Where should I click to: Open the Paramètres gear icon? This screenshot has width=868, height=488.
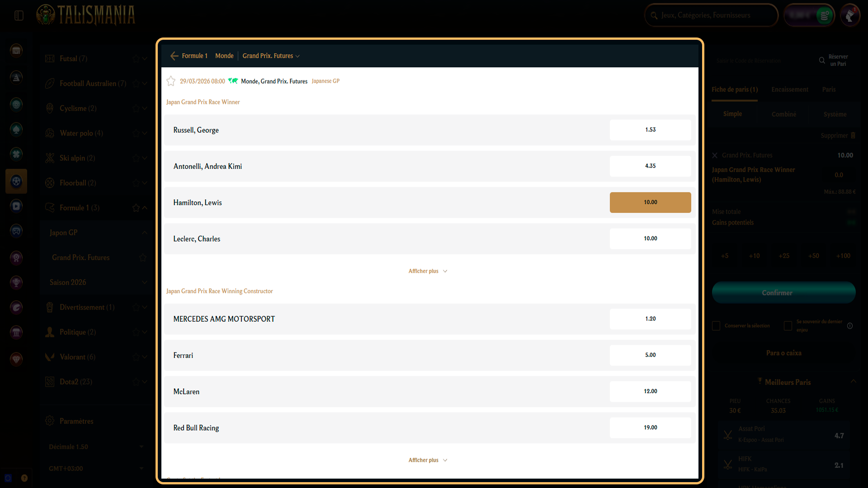[x=50, y=421]
